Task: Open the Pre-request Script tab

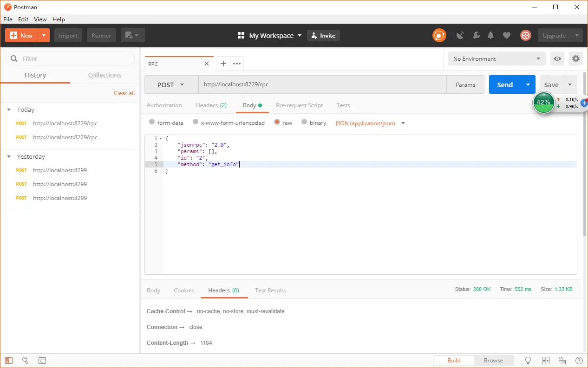Action: tap(299, 105)
